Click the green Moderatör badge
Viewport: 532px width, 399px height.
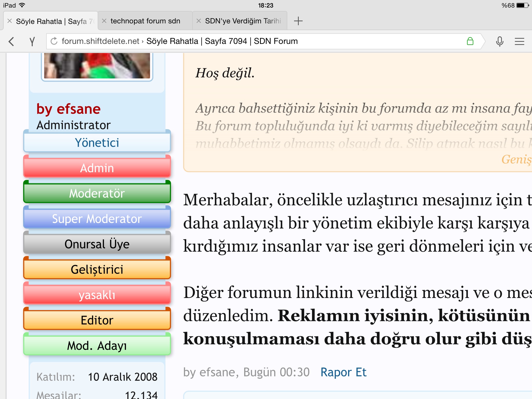coord(97,193)
